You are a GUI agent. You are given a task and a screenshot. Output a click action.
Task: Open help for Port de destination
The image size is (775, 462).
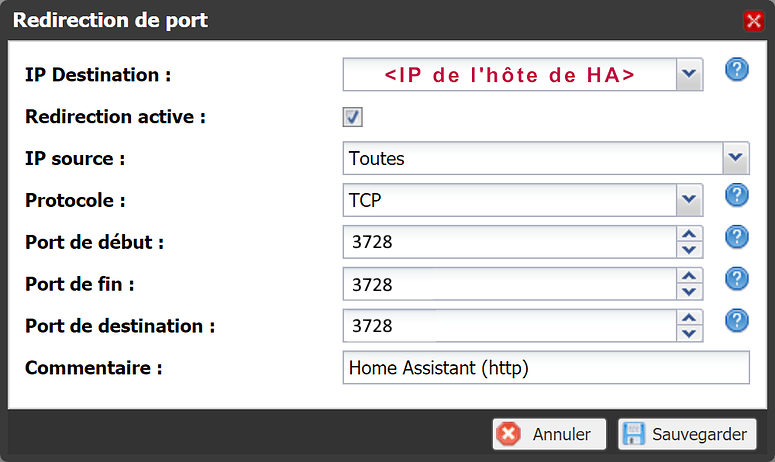(737, 320)
